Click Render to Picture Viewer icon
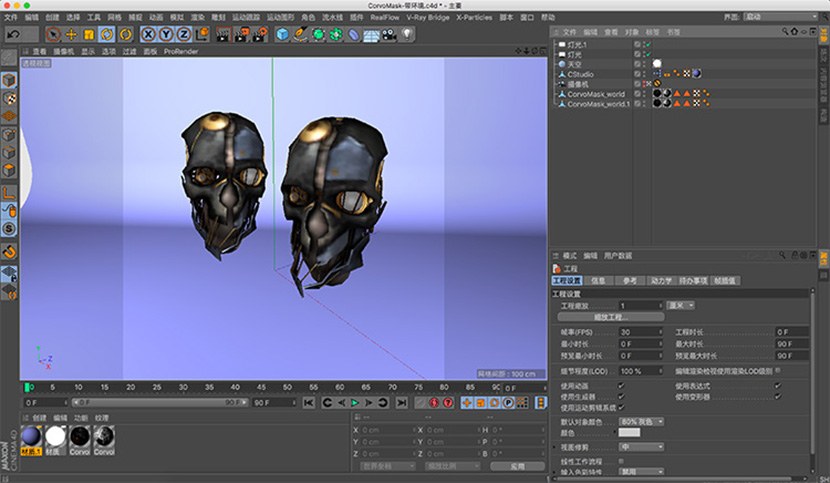The width and height of the screenshot is (830, 483). [241, 34]
